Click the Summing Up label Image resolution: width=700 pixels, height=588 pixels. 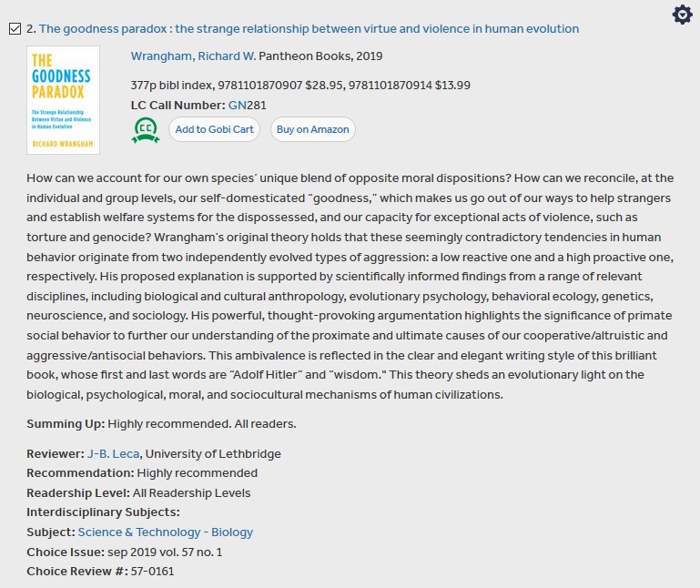66,424
